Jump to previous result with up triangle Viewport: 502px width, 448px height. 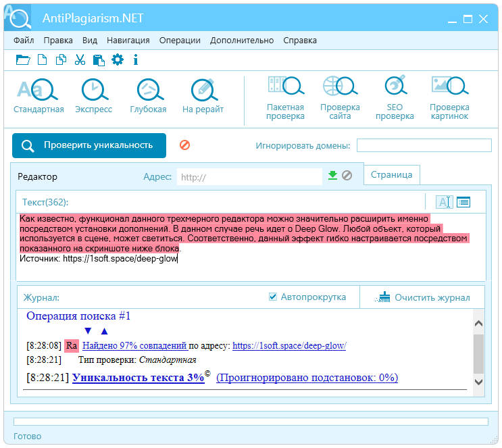[x=104, y=331]
